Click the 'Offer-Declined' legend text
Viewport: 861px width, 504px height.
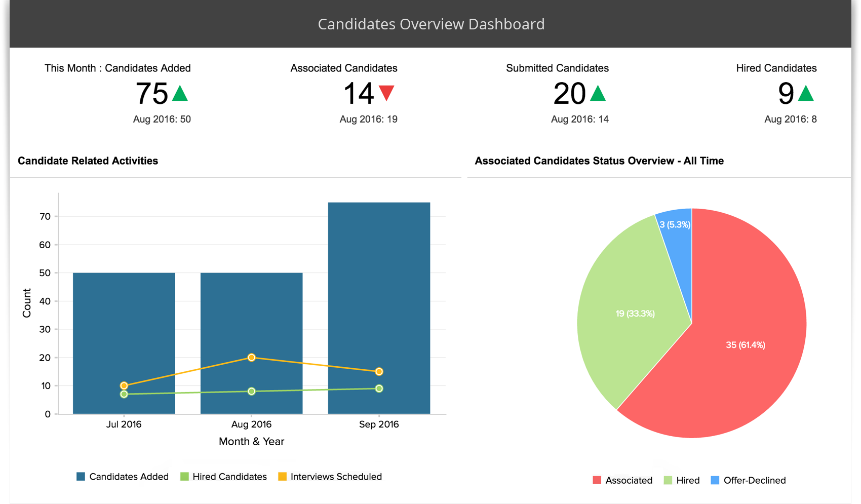point(755,480)
